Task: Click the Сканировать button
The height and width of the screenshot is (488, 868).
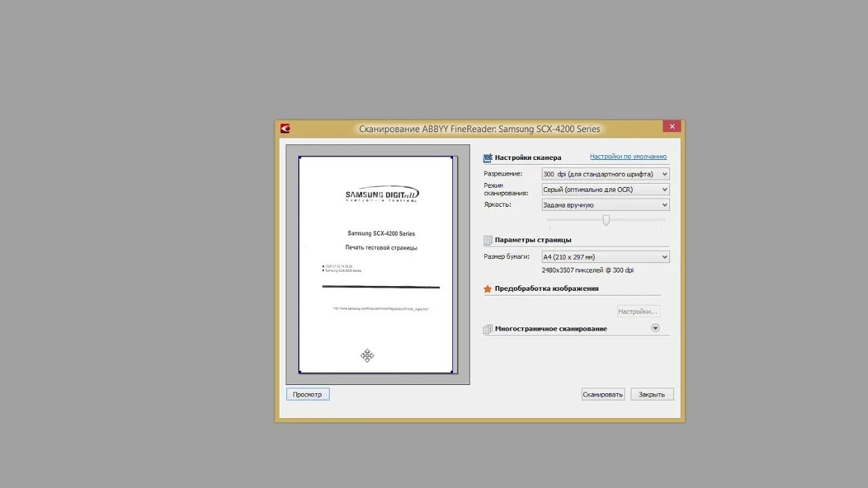Action: (603, 394)
